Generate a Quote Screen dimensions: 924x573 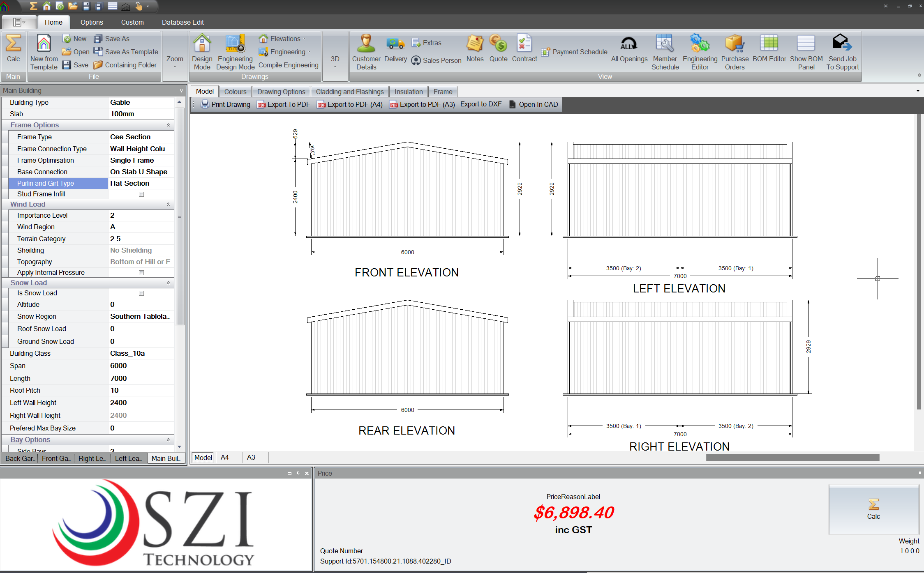point(498,49)
